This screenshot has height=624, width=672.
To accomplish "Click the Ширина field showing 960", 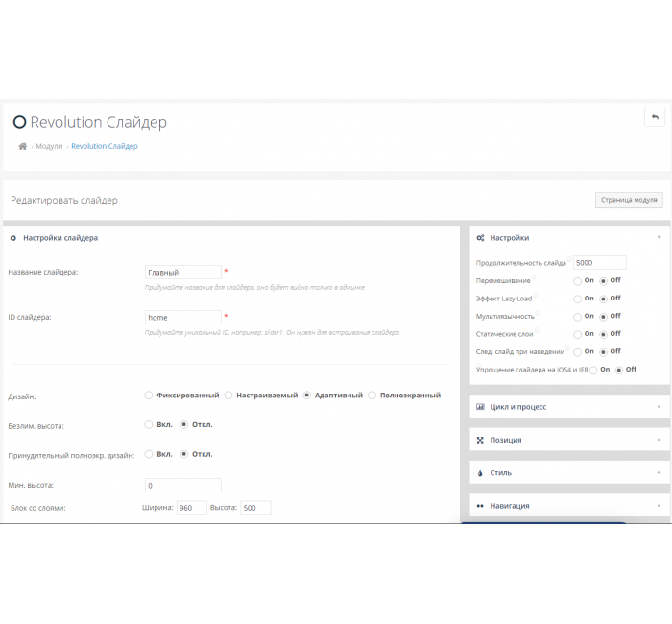I will tap(192, 508).
